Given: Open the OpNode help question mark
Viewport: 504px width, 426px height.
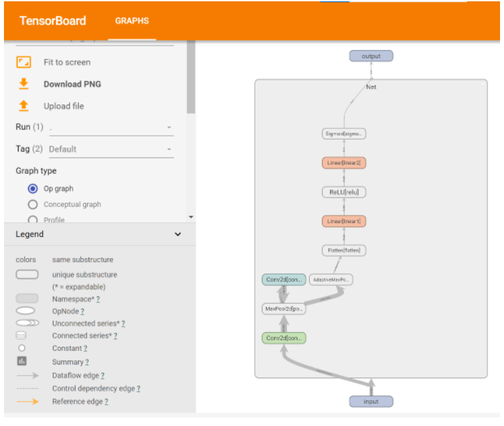Looking at the screenshot, I should 82,312.
